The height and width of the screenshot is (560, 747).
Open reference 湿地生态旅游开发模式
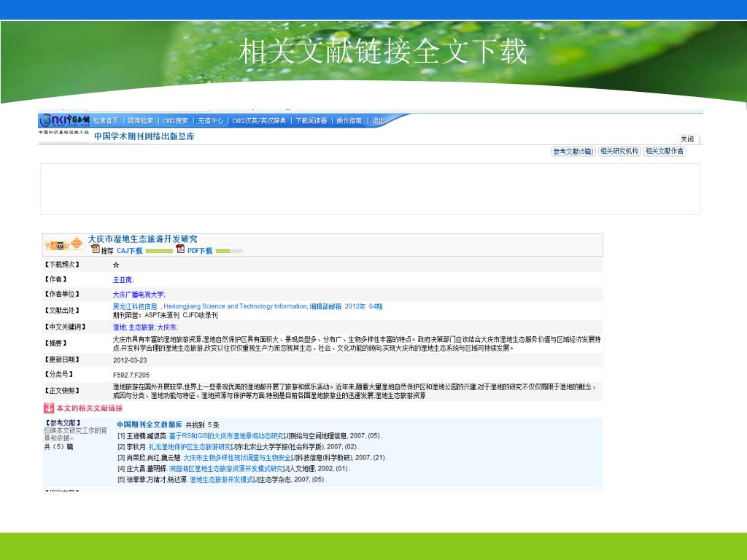click(221, 480)
